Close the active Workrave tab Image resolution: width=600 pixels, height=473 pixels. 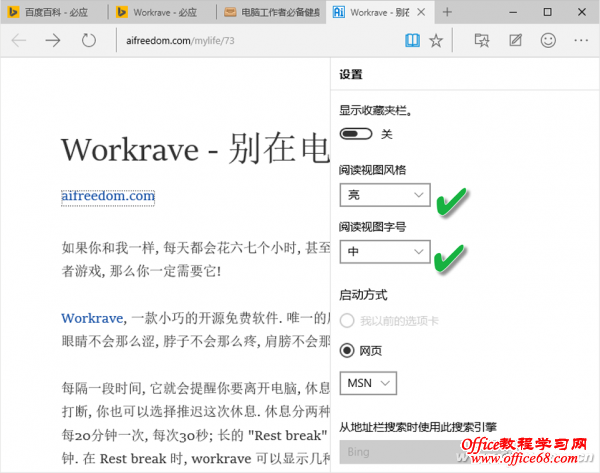coord(421,12)
